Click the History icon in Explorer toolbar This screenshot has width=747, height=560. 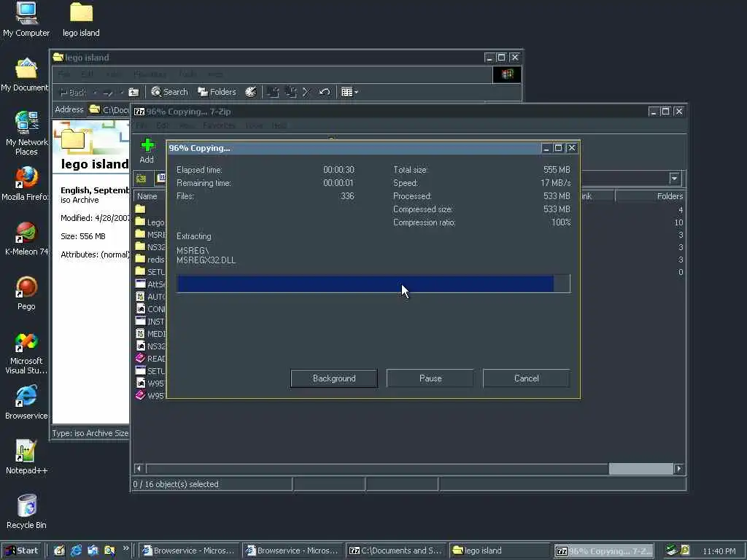point(251,92)
